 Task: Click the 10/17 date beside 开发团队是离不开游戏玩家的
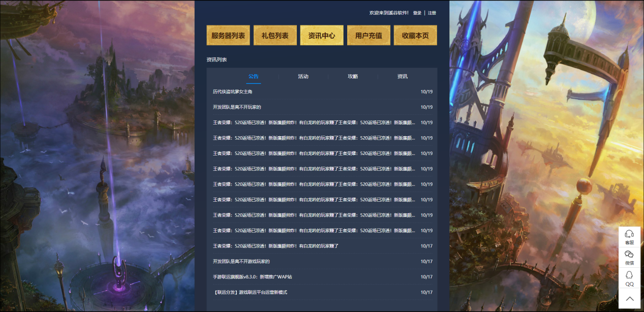426,261
